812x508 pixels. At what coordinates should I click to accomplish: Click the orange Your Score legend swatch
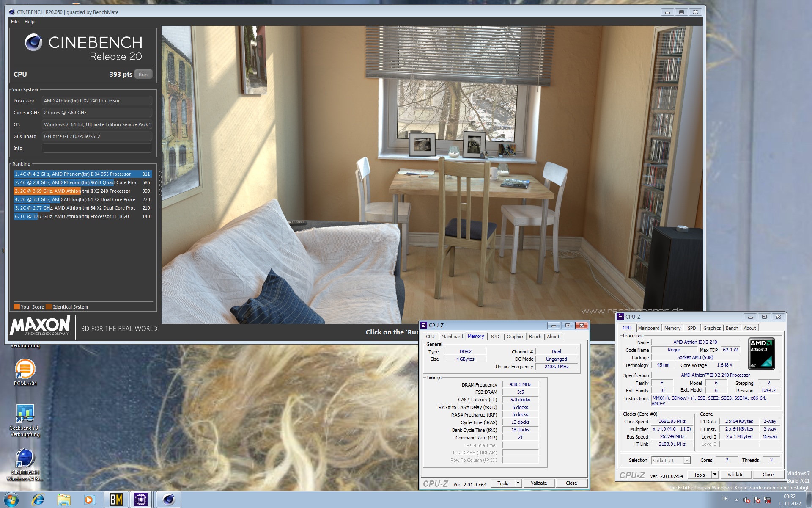coord(16,307)
